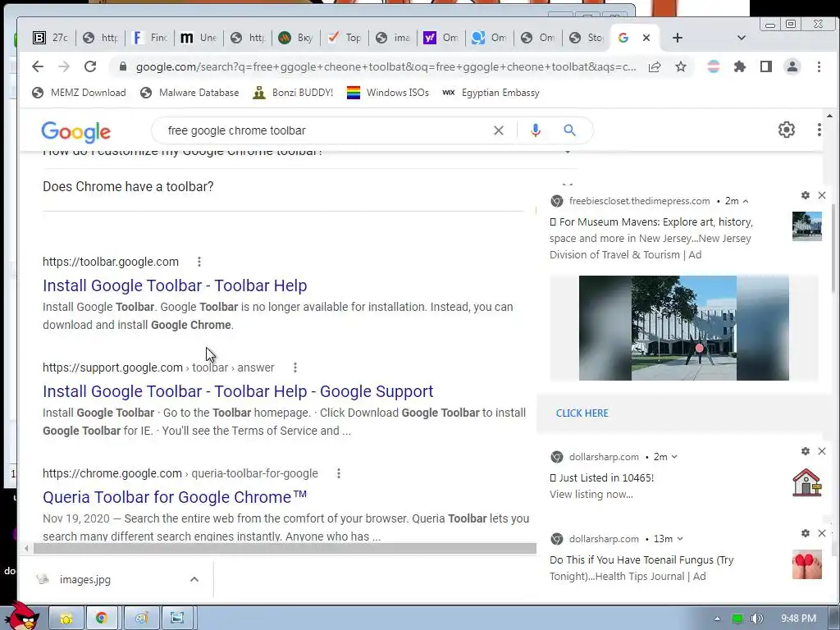Bookmark this page with the star icon

tap(680, 66)
